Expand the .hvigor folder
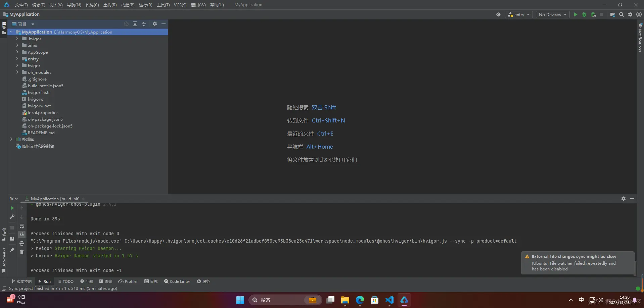 coord(17,39)
